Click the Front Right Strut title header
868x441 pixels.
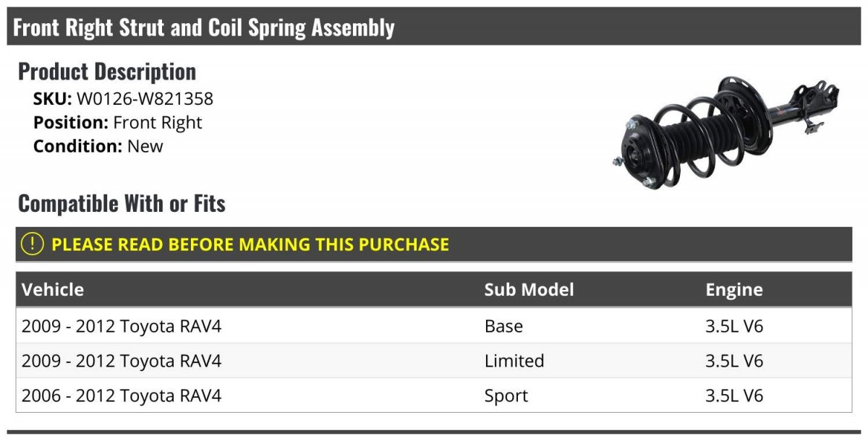pos(204,27)
